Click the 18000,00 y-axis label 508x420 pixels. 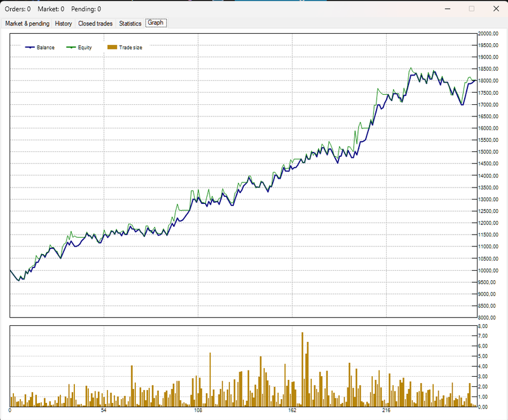[488, 81]
